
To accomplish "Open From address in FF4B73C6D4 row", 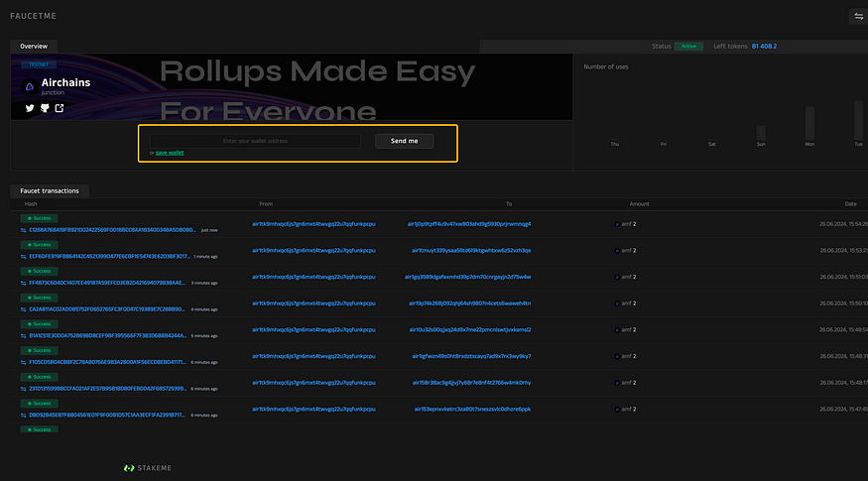I will [313, 277].
